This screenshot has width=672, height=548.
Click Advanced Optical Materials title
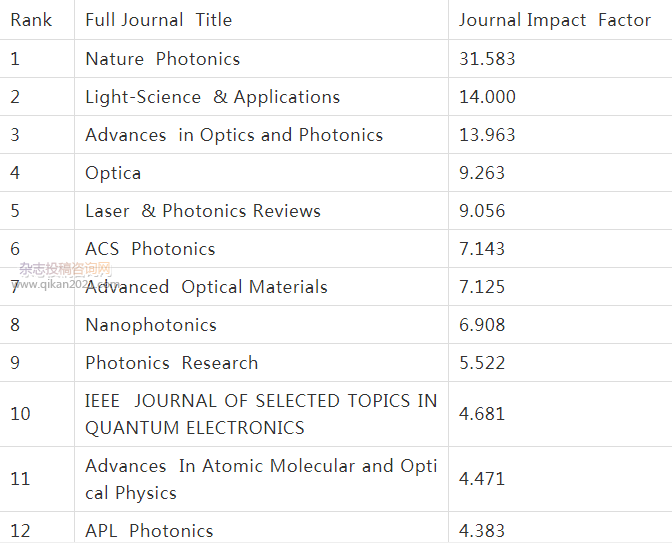pos(206,287)
